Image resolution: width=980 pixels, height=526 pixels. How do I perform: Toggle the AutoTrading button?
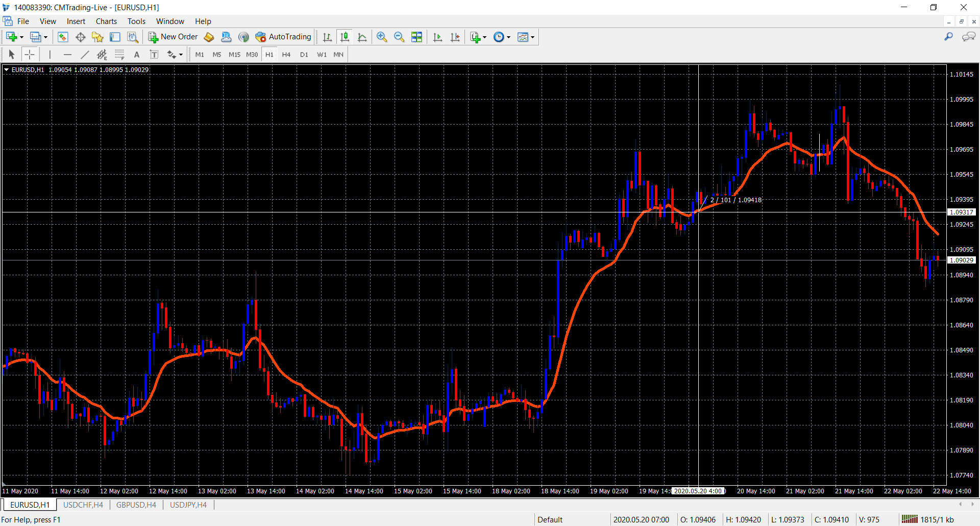(x=283, y=37)
